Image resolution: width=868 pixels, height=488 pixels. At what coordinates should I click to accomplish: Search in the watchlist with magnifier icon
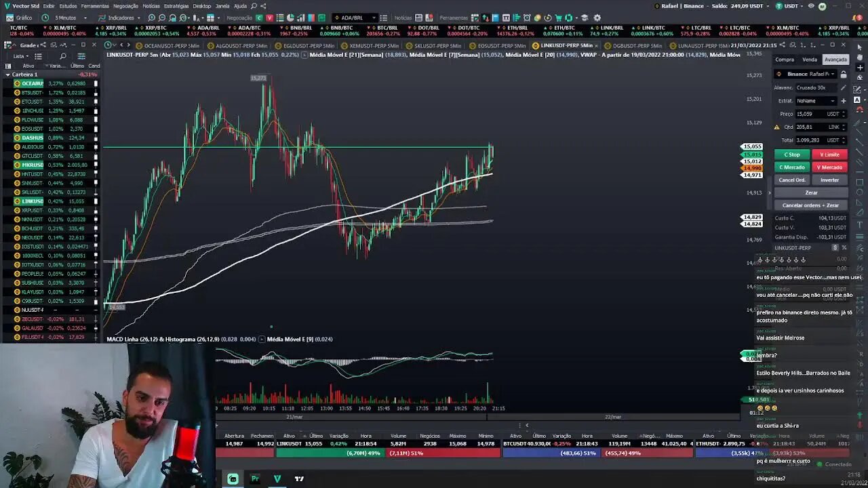click(x=63, y=56)
